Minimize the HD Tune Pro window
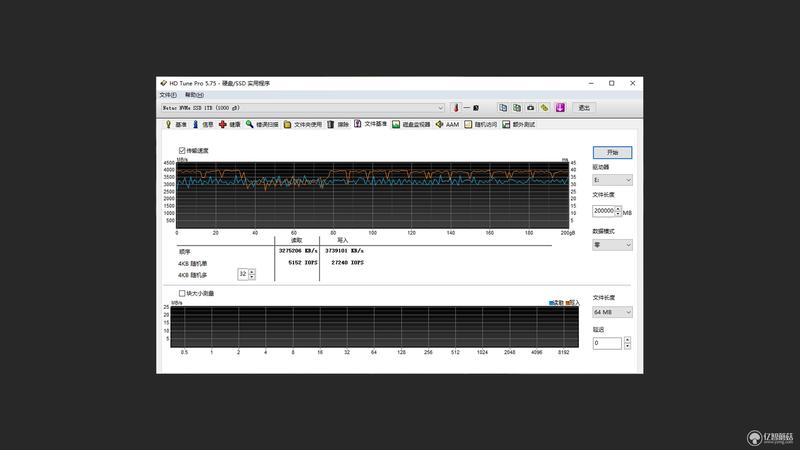800x450 pixels. [591, 83]
